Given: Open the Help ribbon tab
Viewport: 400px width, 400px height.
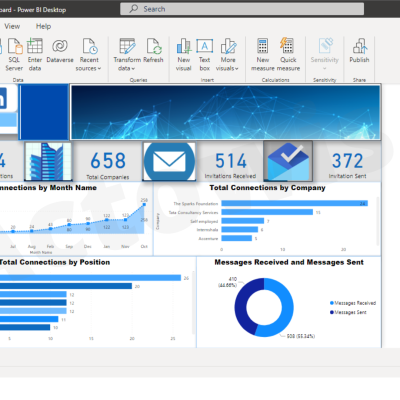Looking at the screenshot, I should click(43, 26).
